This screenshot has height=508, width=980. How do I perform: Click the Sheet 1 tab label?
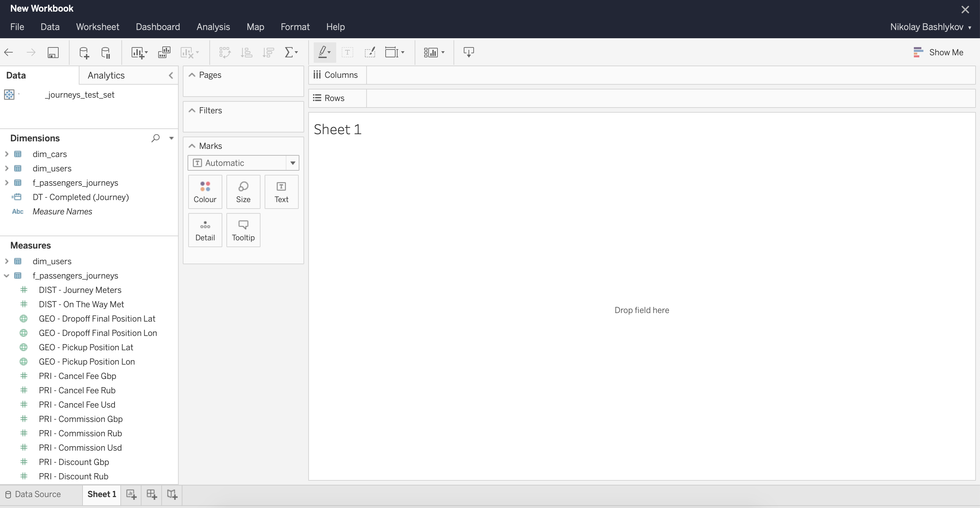point(101,494)
